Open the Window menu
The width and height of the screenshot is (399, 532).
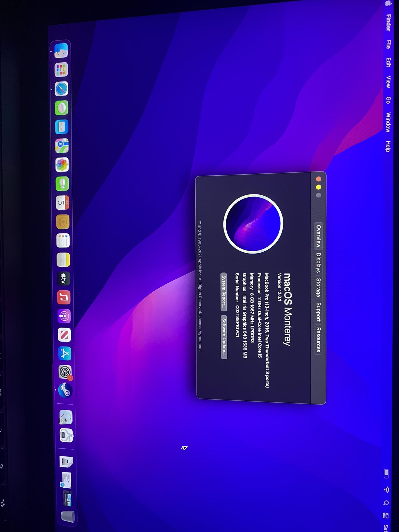(388, 122)
